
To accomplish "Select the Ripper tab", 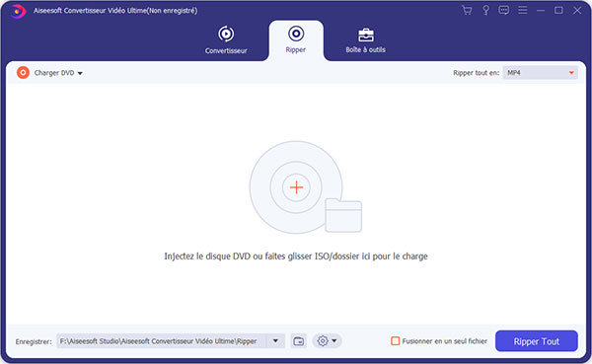I will pos(296,40).
